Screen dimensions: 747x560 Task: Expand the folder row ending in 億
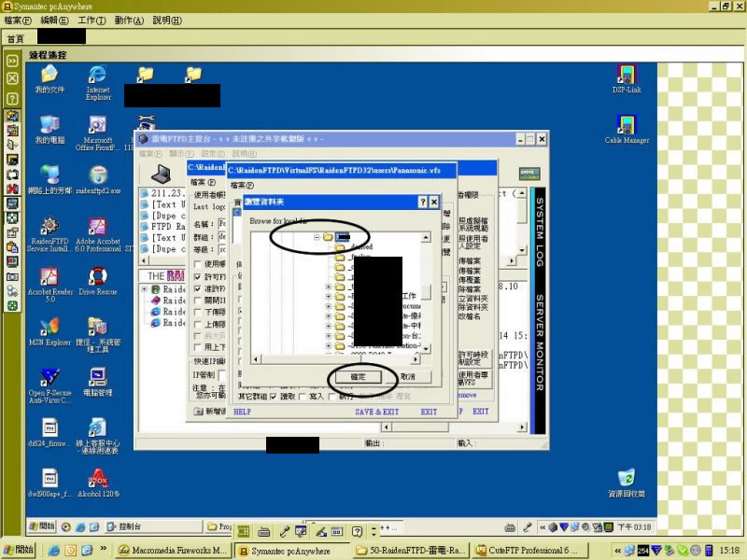329,315
